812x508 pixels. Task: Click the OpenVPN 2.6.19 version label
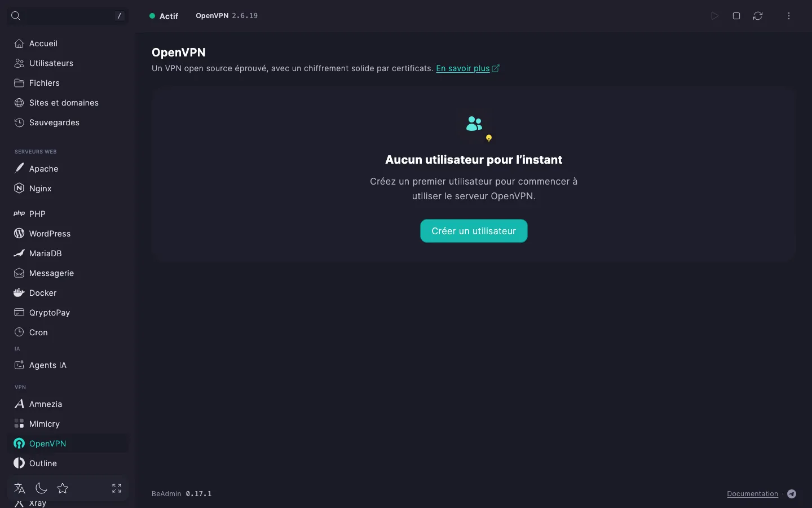click(227, 16)
